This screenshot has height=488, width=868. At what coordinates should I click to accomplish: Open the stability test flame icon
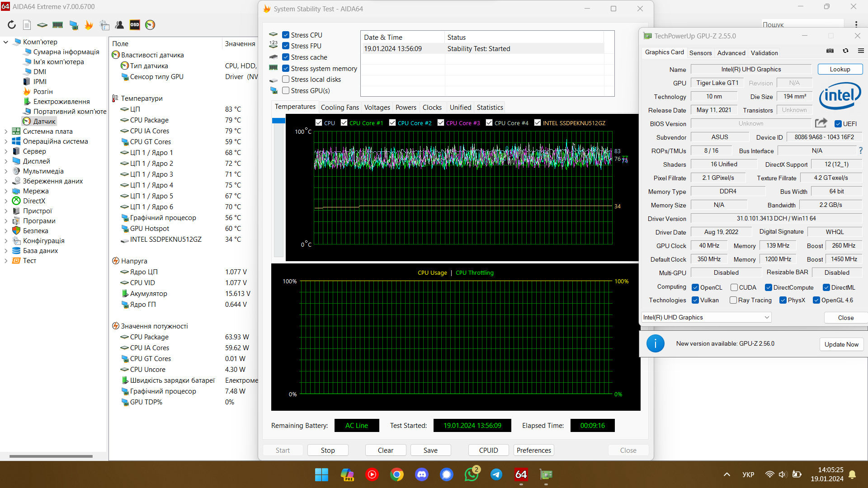89,25
